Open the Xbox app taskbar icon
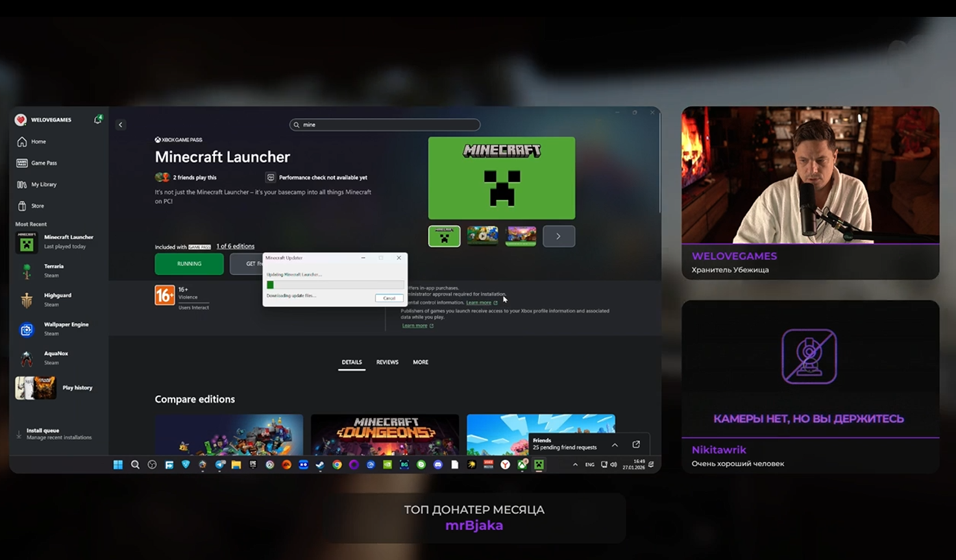 (522, 465)
